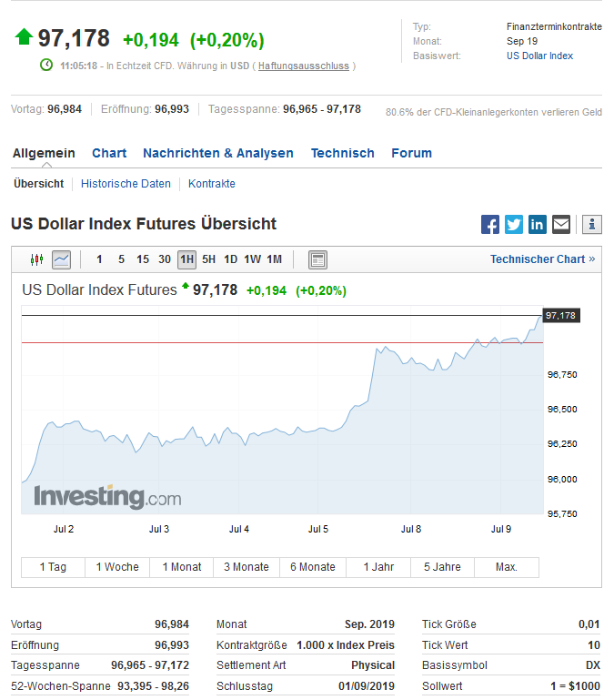Click the news overlay icon in chart toolbar
The width and height of the screenshot is (614, 700).
[x=317, y=259]
